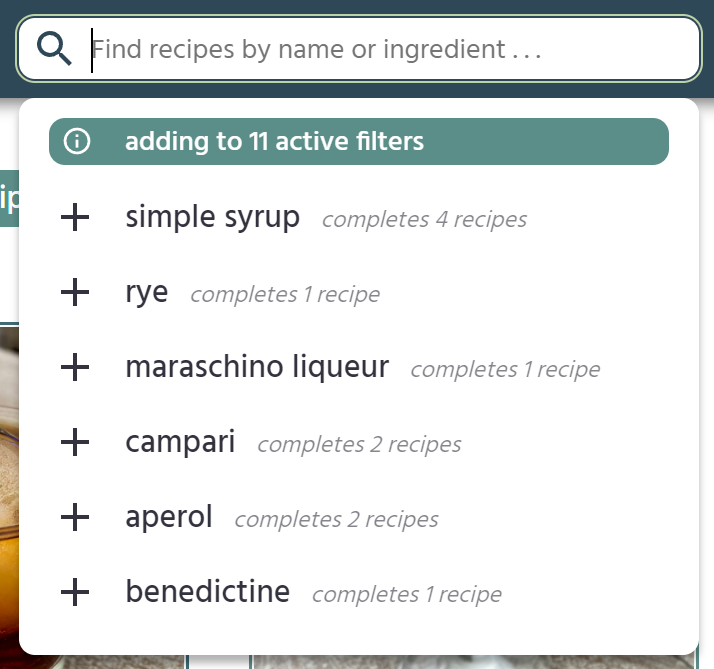Click the info icon in active filters banner
The image size is (714, 669).
[x=77, y=142]
